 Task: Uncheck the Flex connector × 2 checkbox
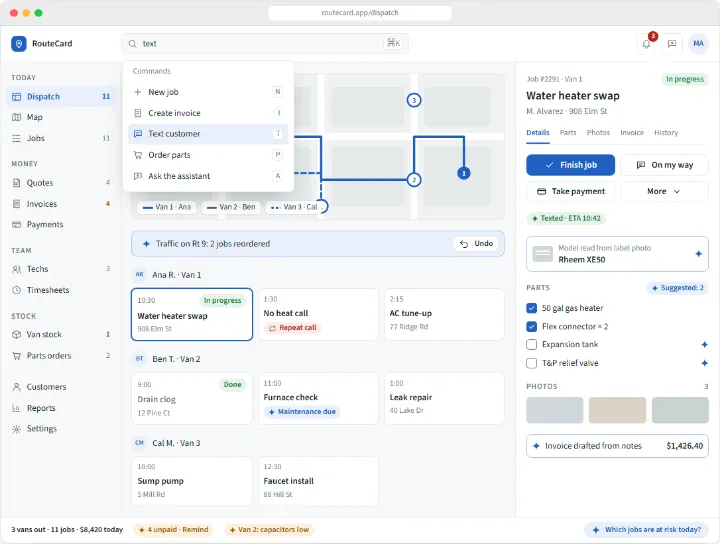532,326
